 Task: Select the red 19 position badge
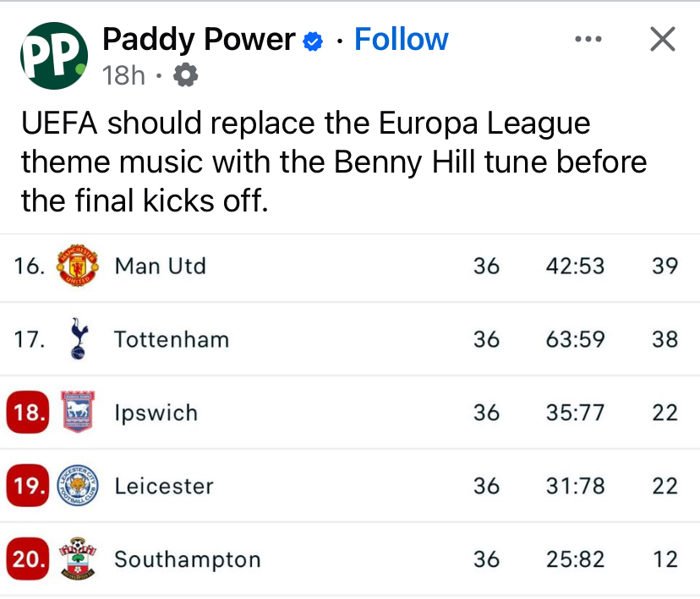(28, 486)
